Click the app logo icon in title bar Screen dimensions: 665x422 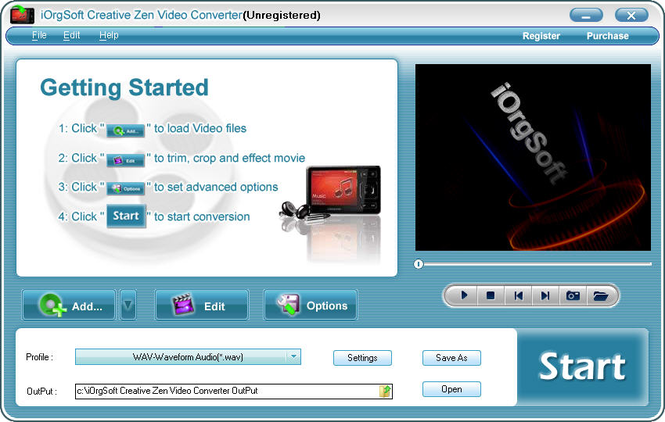[22, 15]
